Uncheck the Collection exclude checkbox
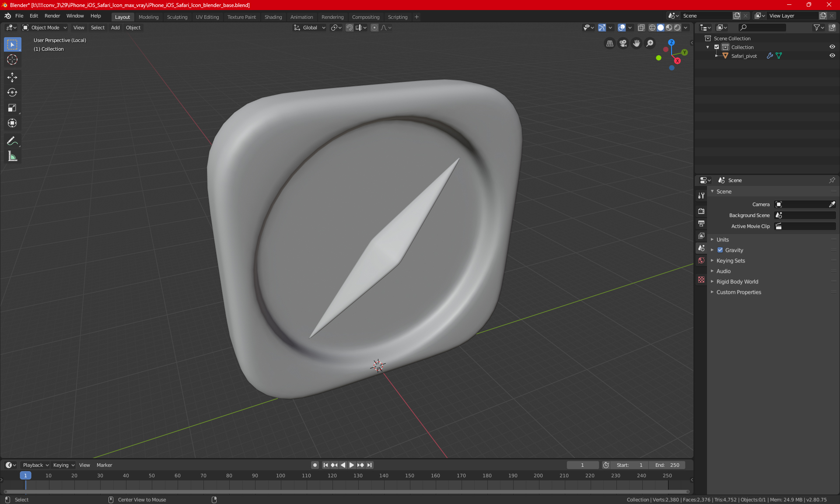The image size is (840, 504). (x=717, y=47)
